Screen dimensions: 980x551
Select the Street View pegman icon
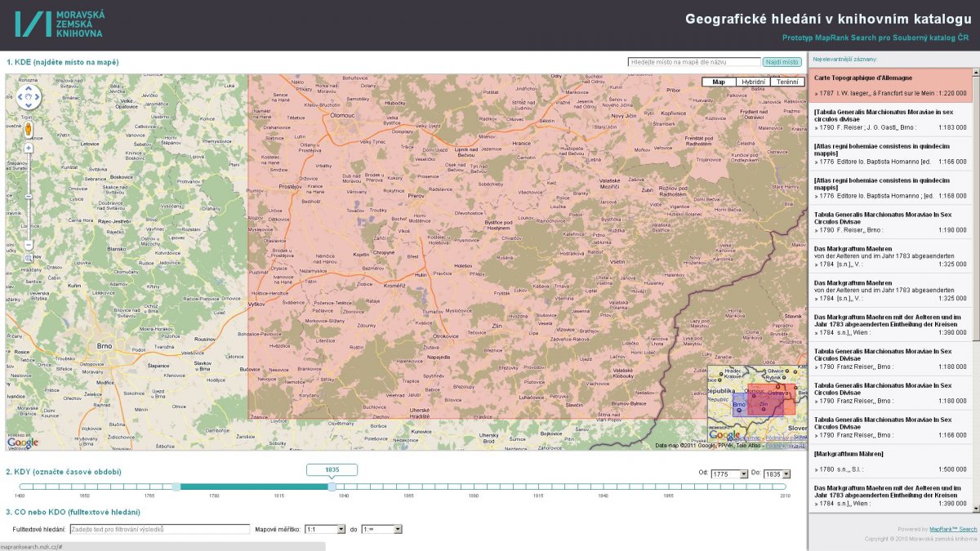pyautogui.click(x=29, y=129)
